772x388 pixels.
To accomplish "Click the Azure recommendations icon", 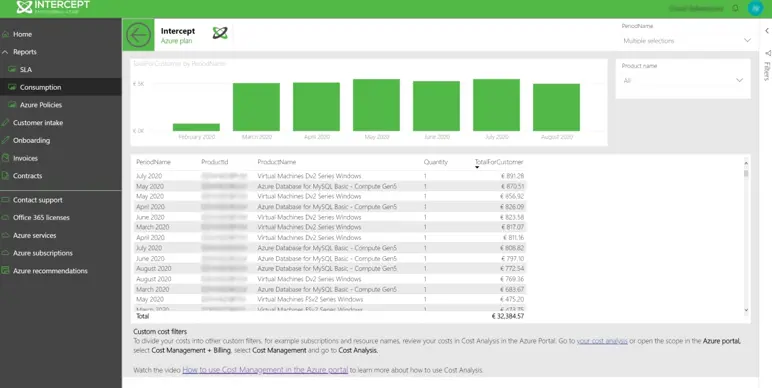I will click(5, 270).
